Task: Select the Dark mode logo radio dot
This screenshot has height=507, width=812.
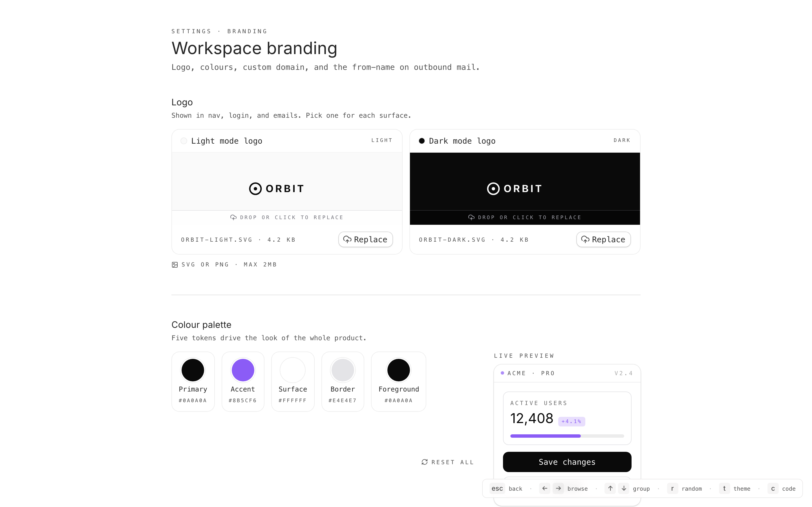Action: (x=422, y=141)
